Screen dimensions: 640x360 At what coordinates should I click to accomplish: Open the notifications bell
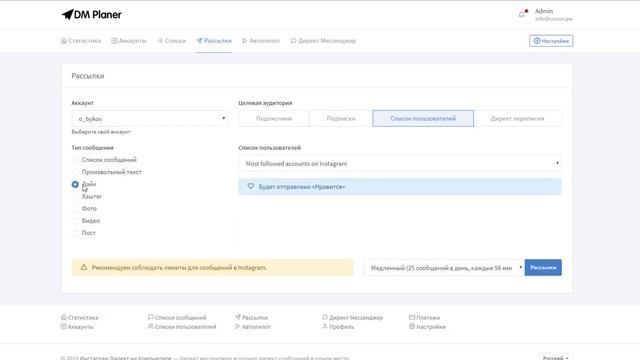tap(522, 14)
